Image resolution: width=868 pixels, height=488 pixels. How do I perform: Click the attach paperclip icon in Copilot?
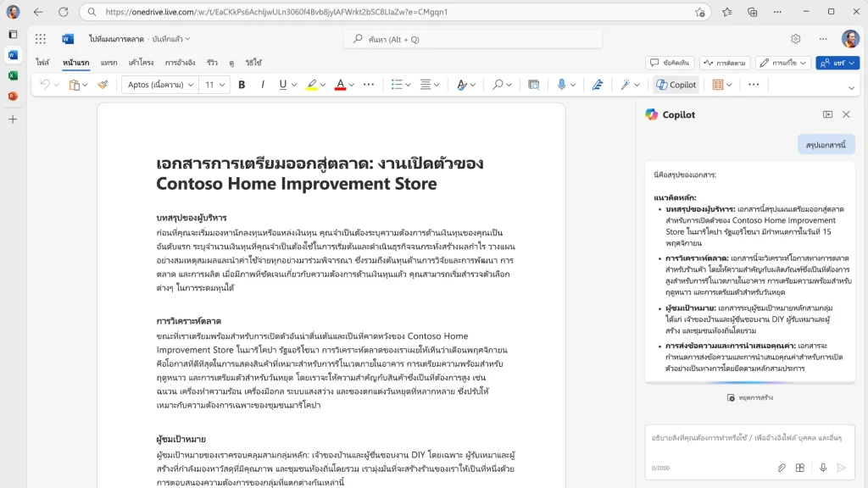pyautogui.click(x=781, y=468)
